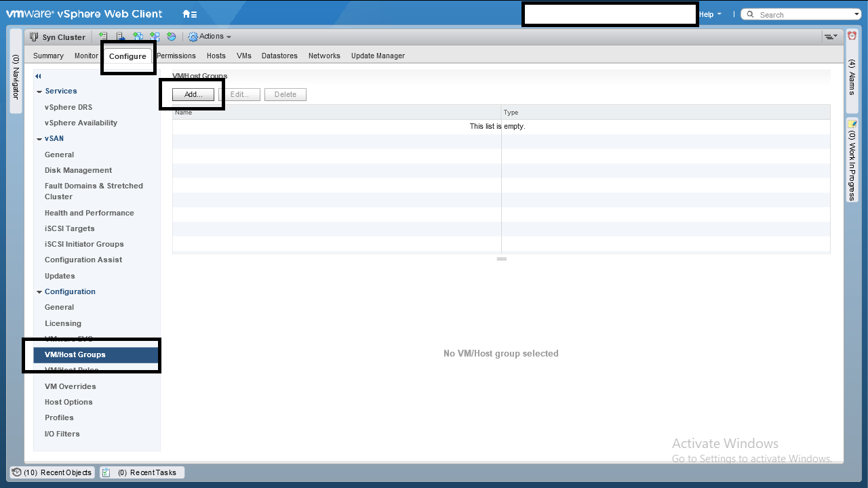Click the New vApp toolbar icon
The width and height of the screenshot is (868, 488).
(155, 37)
